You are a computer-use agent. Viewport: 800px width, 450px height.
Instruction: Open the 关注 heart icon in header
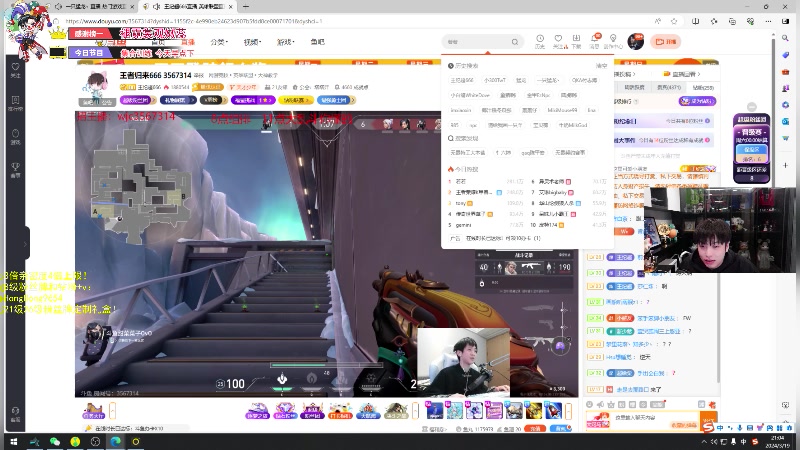pos(558,39)
